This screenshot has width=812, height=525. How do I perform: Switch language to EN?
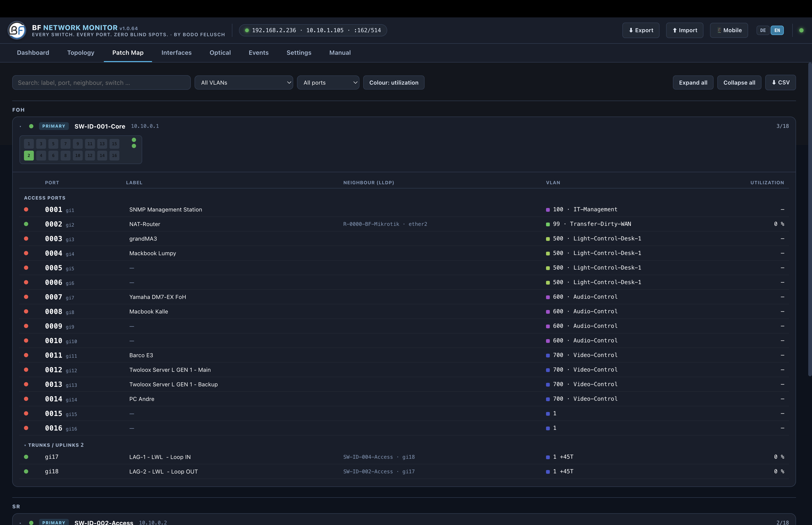pyautogui.click(x=777, y=30)
